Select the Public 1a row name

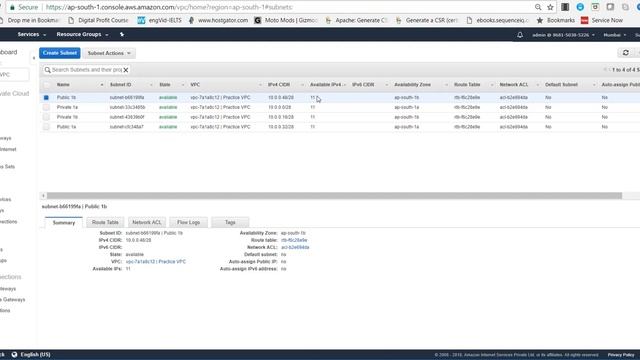pyautogui.click(x=66, y=127)
